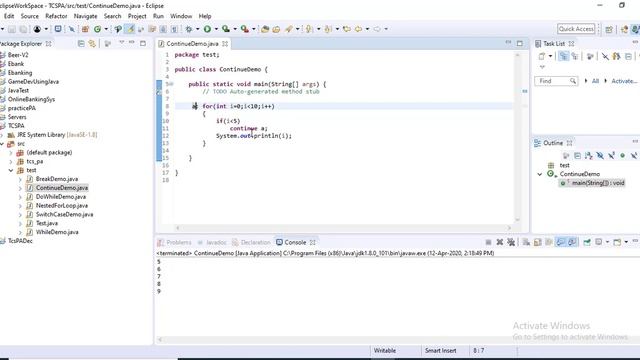Toggle show console when standard out changes
This screenshot has width=640, height=360.
pos(560,242)
